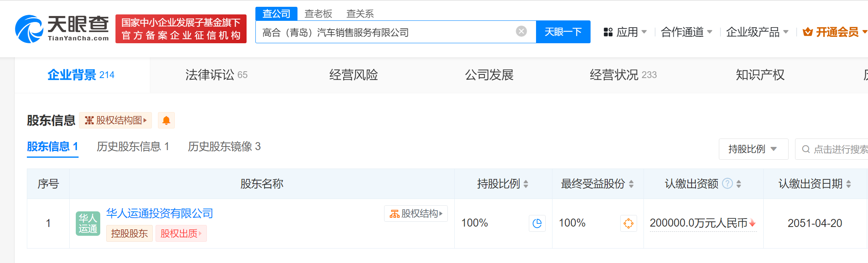
Task: Select the 历史股东镜像 3 sub-tab
Action: tap(225, 147)
